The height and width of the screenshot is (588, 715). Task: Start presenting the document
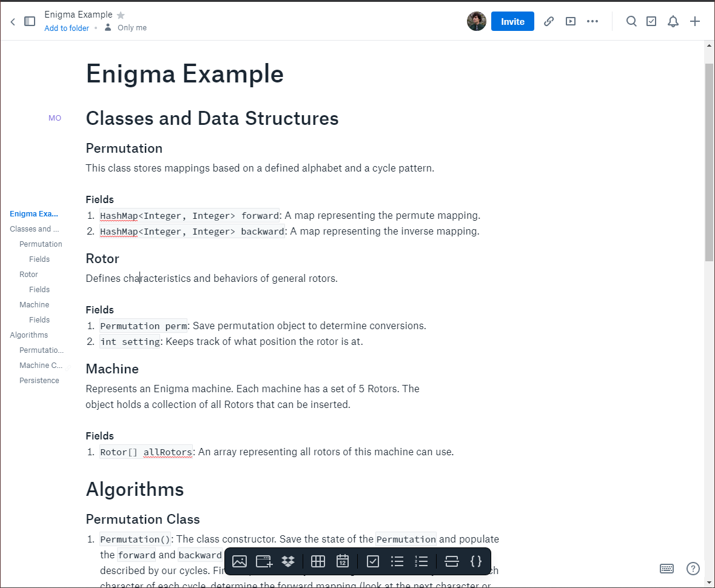[570, 21]
